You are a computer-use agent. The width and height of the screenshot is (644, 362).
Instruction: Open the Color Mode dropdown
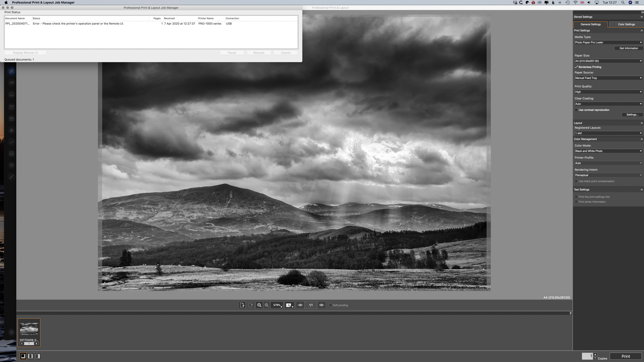(x=608, y=151)
